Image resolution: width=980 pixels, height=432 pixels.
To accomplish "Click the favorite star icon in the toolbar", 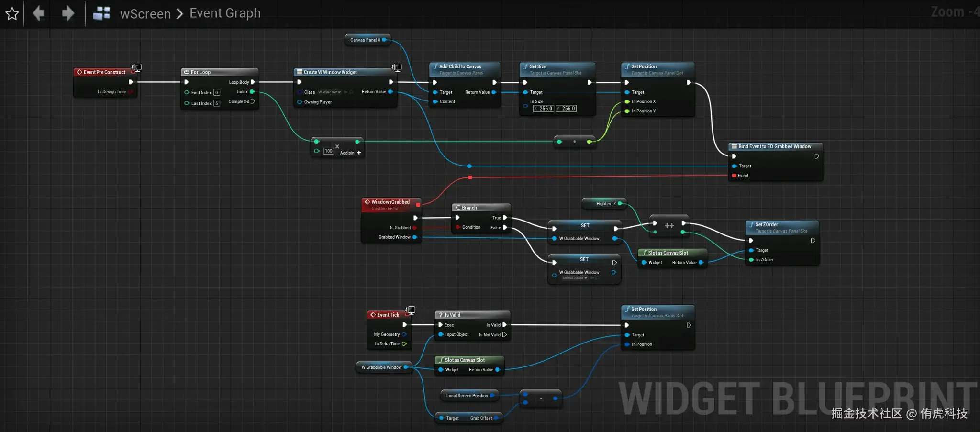I will coord(12,13).
